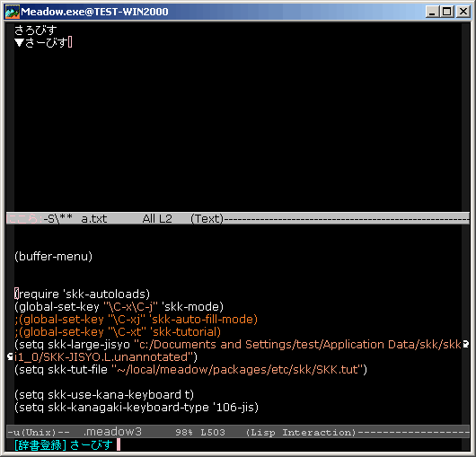The height and width of the screenshot is (457, 476).
Task: Close the Meadow window
Action: tap(463, 12)
